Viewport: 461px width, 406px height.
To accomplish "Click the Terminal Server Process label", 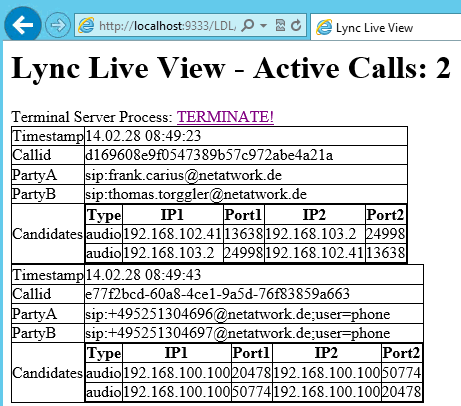I will point(92,117).
